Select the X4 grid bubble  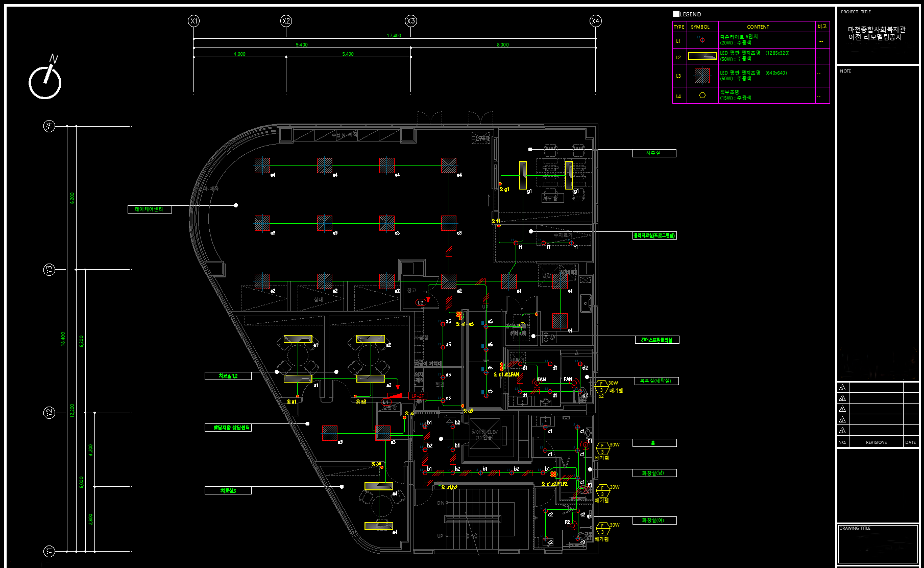pyautogui.click(x=595, y=21)
